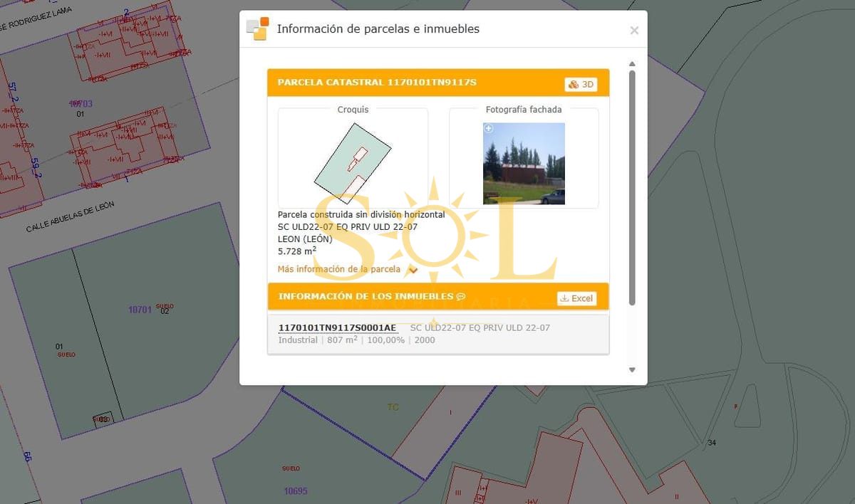The width and height of the screenshot is (855, 504).
Task: Click the dialog vertical scrollbar thumb
Action: pos(631,188)
